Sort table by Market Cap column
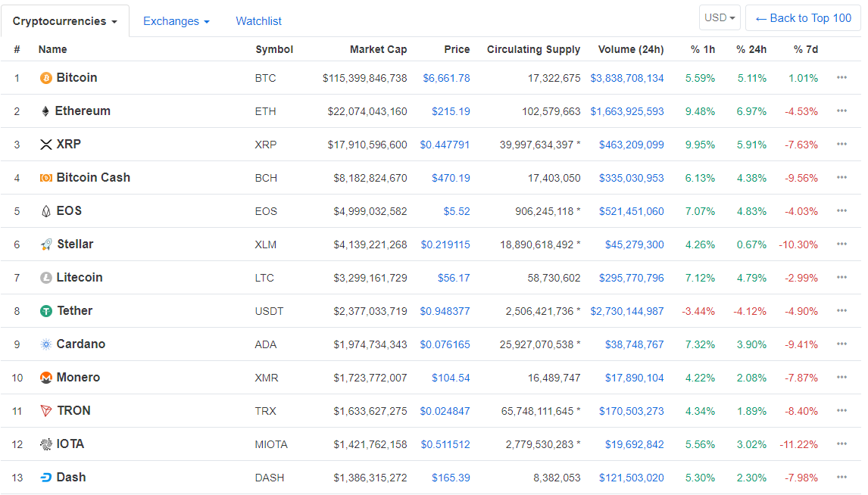Viewport: 868px width, 495px height. 378,49
